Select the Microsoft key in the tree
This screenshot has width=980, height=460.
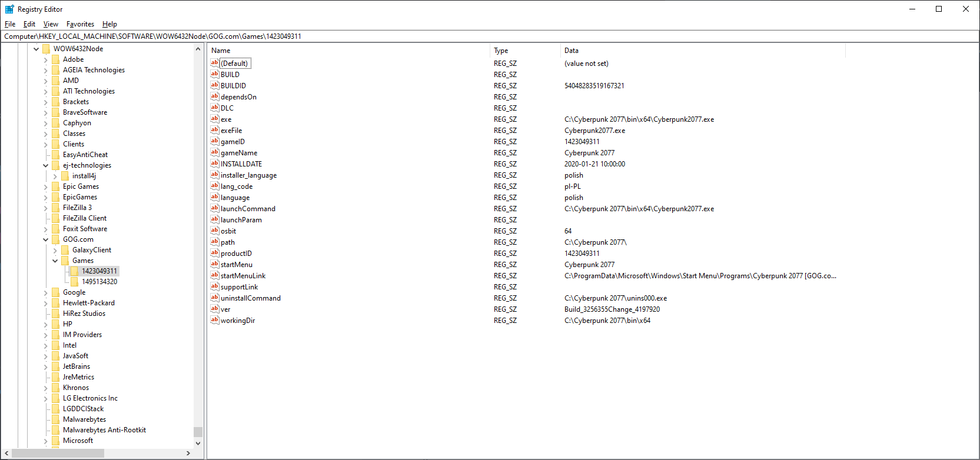[78, 441]
